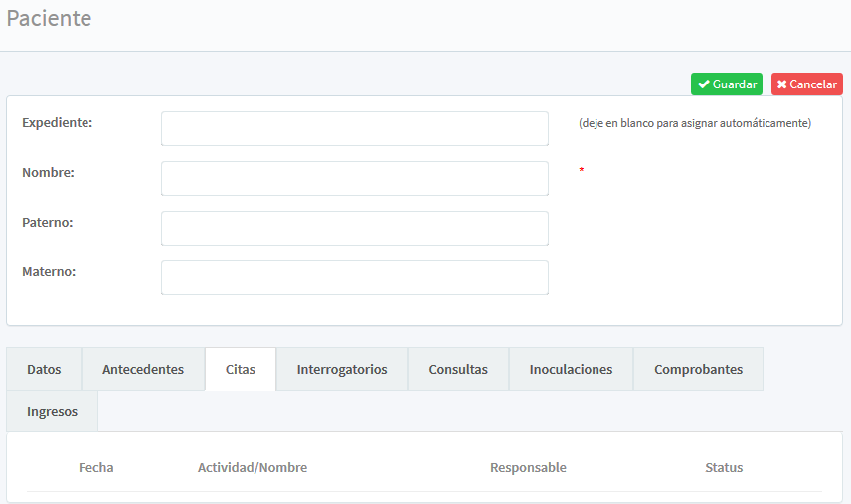Focus the Expediente input field

coord(354,128)
